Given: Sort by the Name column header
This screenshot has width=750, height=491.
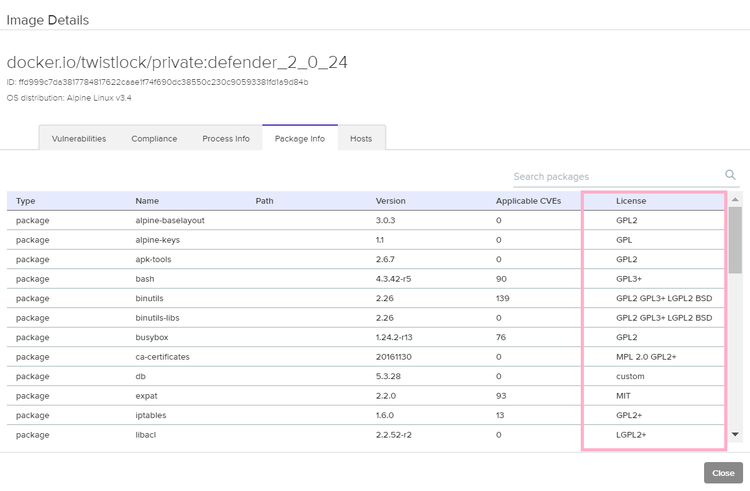Looking at the screenshot, I should coord(147,201).
